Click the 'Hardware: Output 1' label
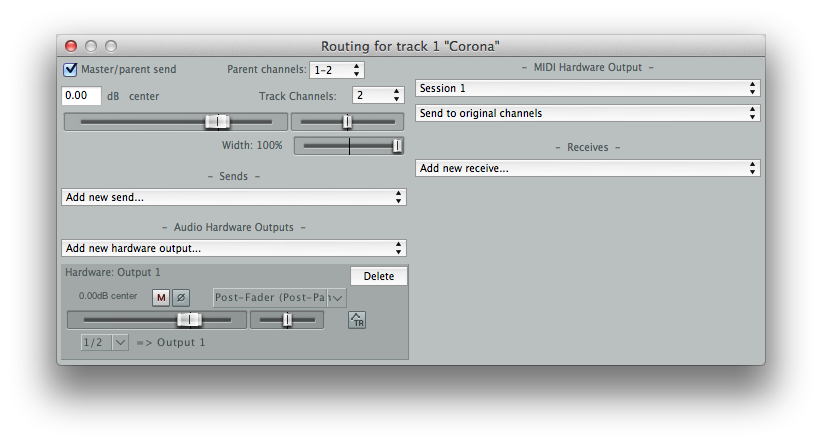This screenshot has width=822, height=444. click(113, 273)
